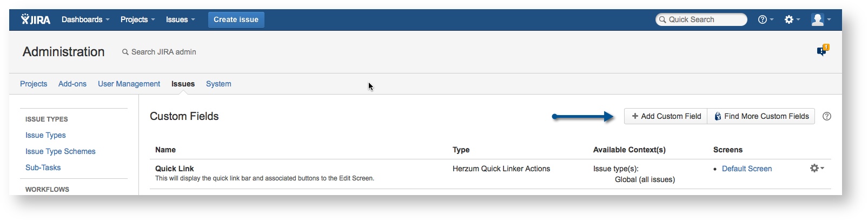Viewport: 868px width, 221px height.
Task: Click the JIRA logo
Action: click(36, 19)
